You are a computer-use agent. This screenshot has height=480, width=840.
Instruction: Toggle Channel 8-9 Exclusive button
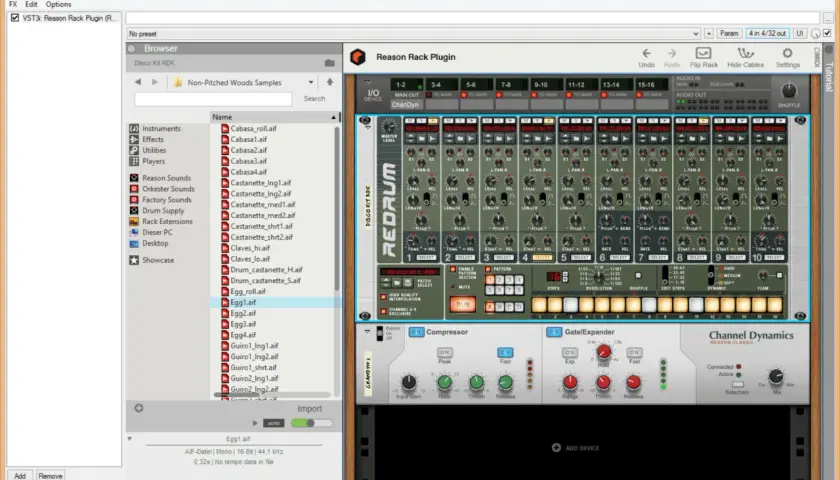384,311
